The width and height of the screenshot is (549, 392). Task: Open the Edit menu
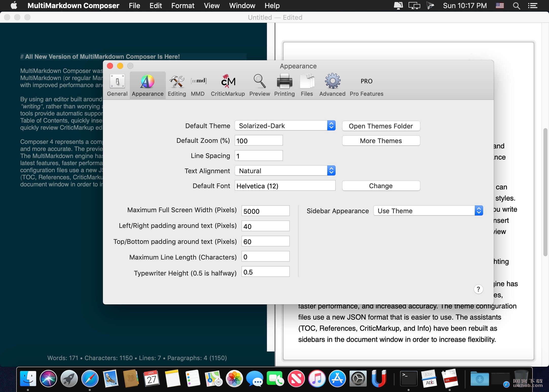(x=156, y=6)
